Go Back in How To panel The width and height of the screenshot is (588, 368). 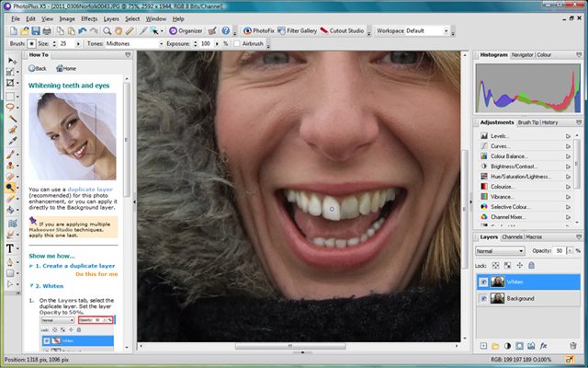(x=38, y=68)
